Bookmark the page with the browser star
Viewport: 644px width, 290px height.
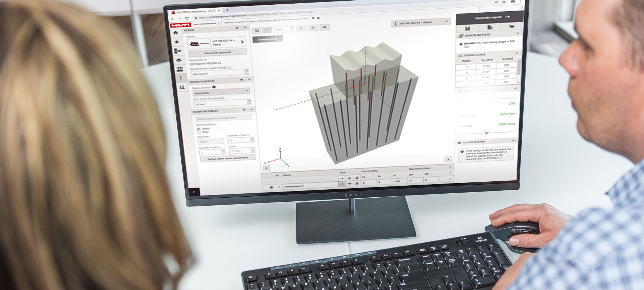click(504, 2)
